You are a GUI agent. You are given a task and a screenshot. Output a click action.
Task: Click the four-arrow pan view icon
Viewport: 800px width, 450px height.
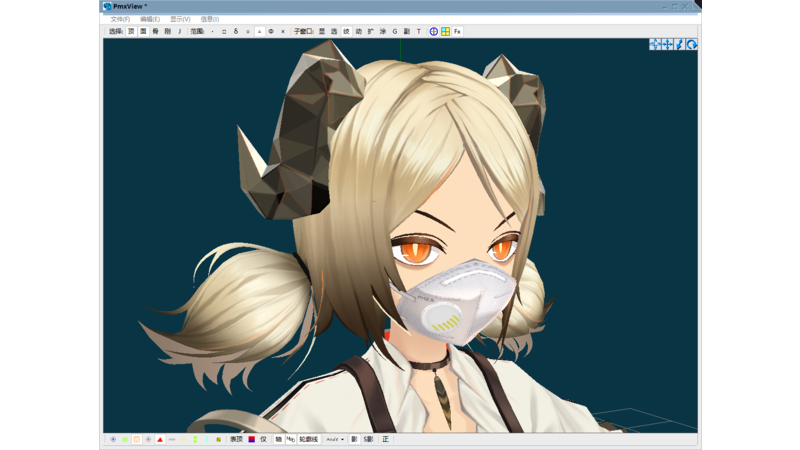pyautogui.click(x=667, y=44)
